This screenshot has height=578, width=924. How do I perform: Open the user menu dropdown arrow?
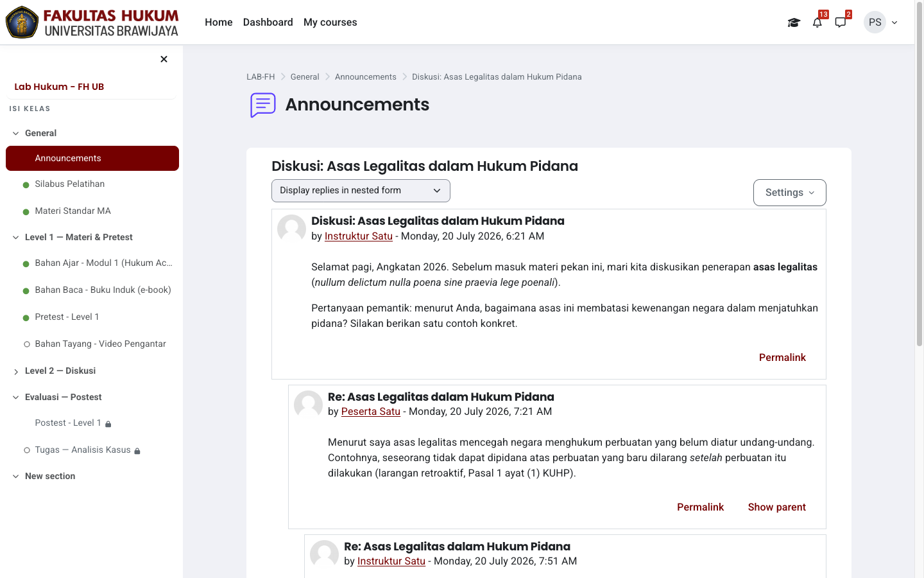[x=894, y=22]
